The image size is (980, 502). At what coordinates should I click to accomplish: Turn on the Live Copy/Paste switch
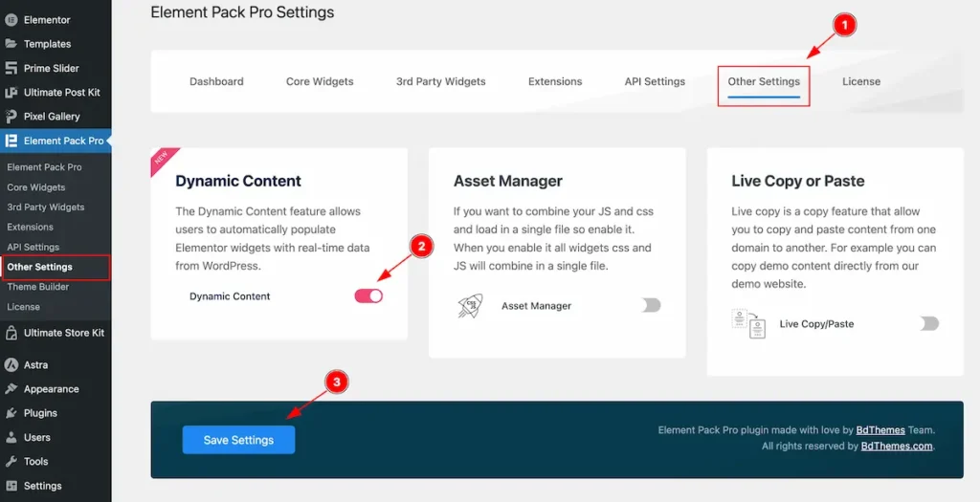(929, 324)
